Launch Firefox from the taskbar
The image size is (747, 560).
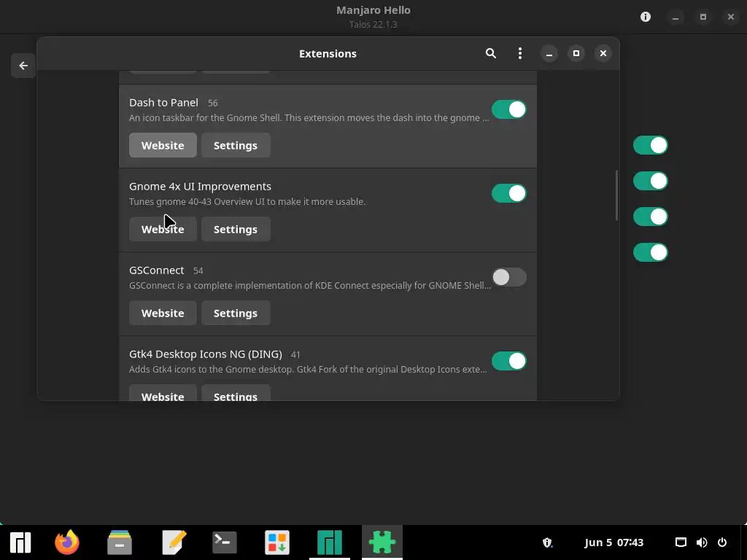pyautogui.click(x=67, y=542)
